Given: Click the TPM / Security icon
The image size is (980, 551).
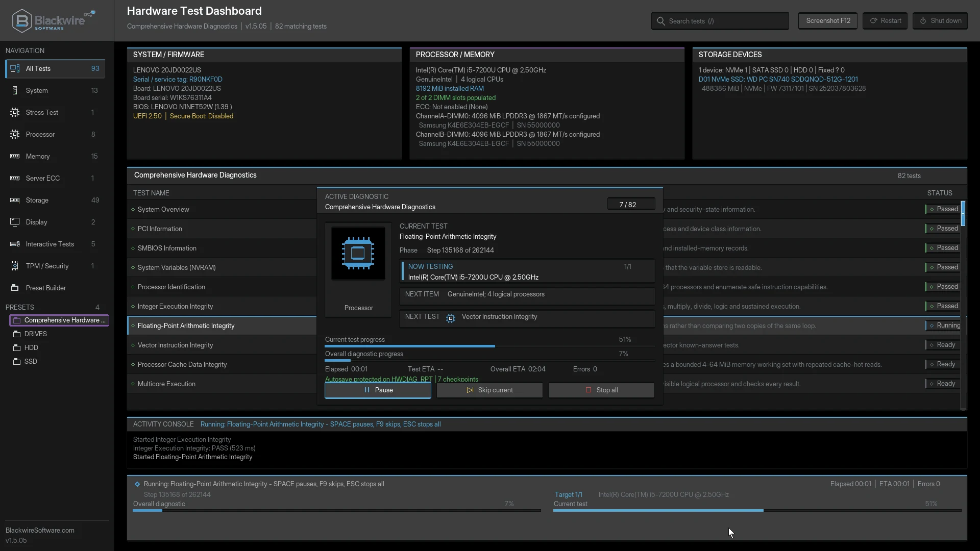Looking at the screenshot, I should point(15,266).
